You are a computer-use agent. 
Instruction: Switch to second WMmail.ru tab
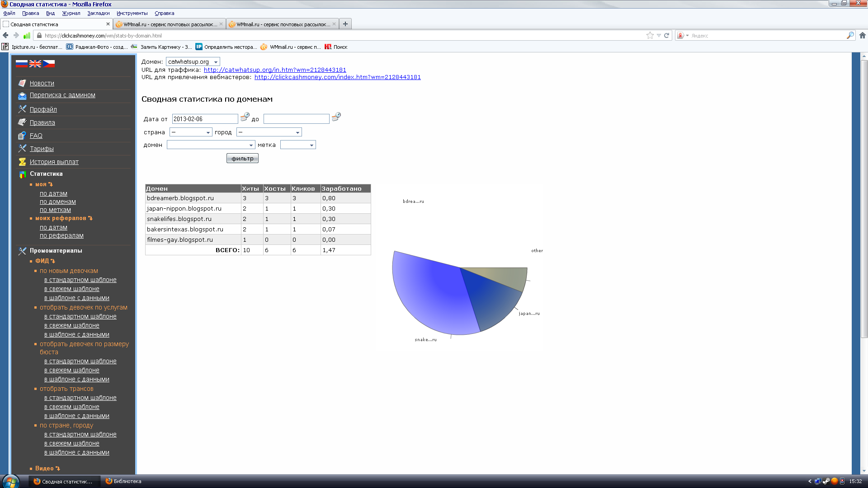282,24
